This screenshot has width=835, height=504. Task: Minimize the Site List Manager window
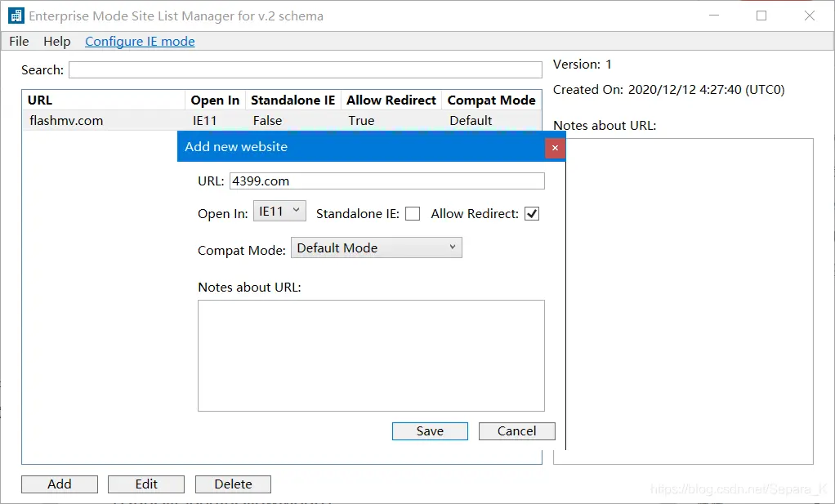pyautogui.click(x=713, y=16)
